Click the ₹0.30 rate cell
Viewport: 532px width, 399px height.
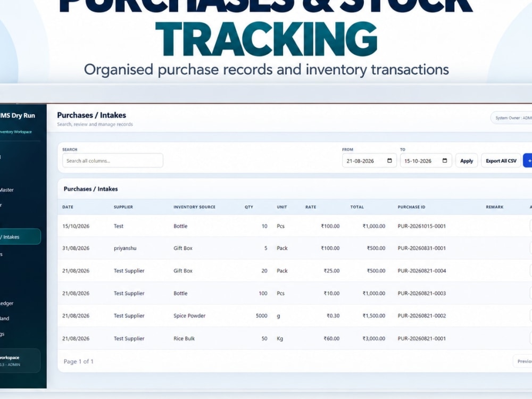click(x=333, y=315)
